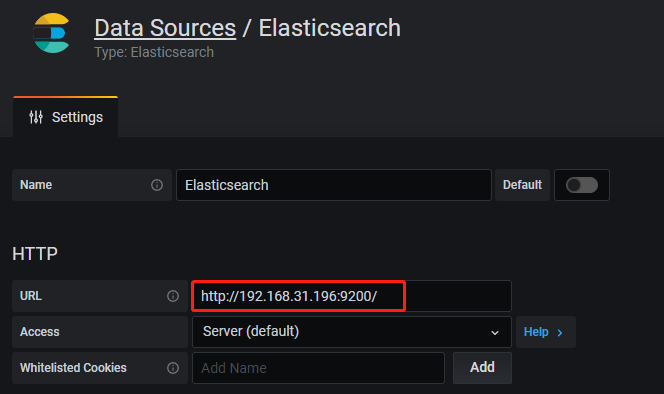664x394 pixels.
Task: Expand the Access Help section
Action: pyautogui.click(x=545, y=332)
